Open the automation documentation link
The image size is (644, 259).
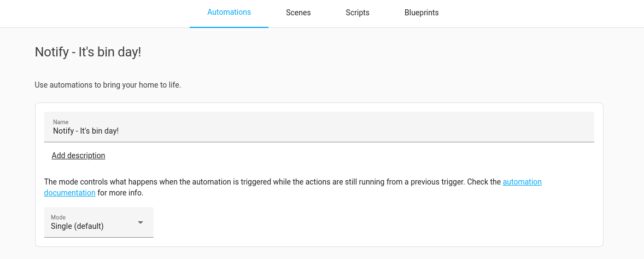(x=522, y=182)
